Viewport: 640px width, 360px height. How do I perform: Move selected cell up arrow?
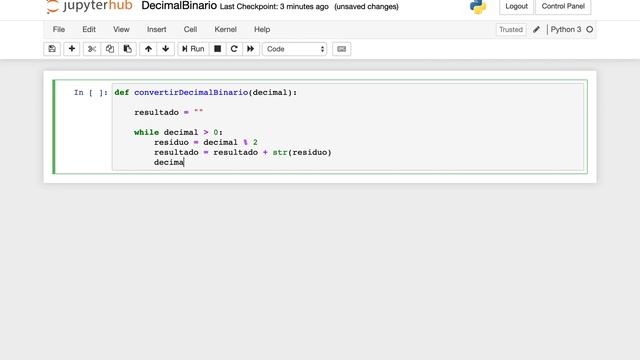[x=148, y=49]
